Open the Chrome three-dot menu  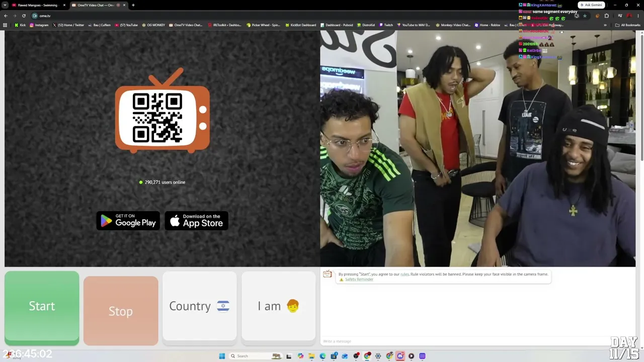(638, 16)
